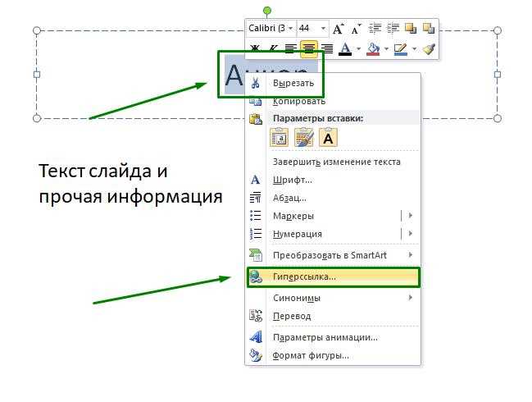This screenshot has height=402, width=532.
Task: Paste keeping source formatting option
Action: (x=303, y=138)
